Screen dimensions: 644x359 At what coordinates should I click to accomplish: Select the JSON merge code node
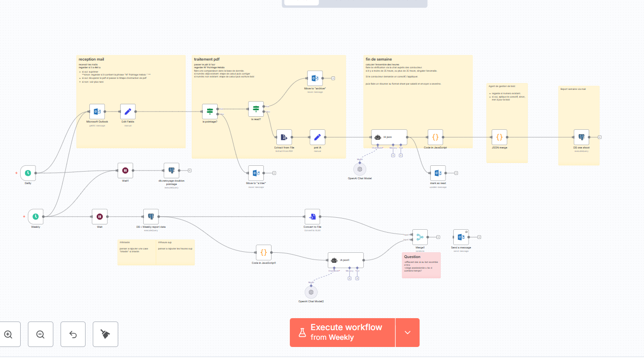(499, 137)
